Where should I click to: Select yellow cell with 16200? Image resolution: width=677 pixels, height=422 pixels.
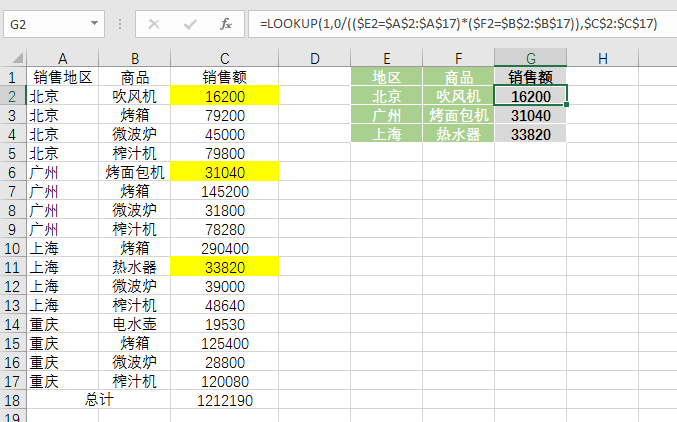click(225, 96)
